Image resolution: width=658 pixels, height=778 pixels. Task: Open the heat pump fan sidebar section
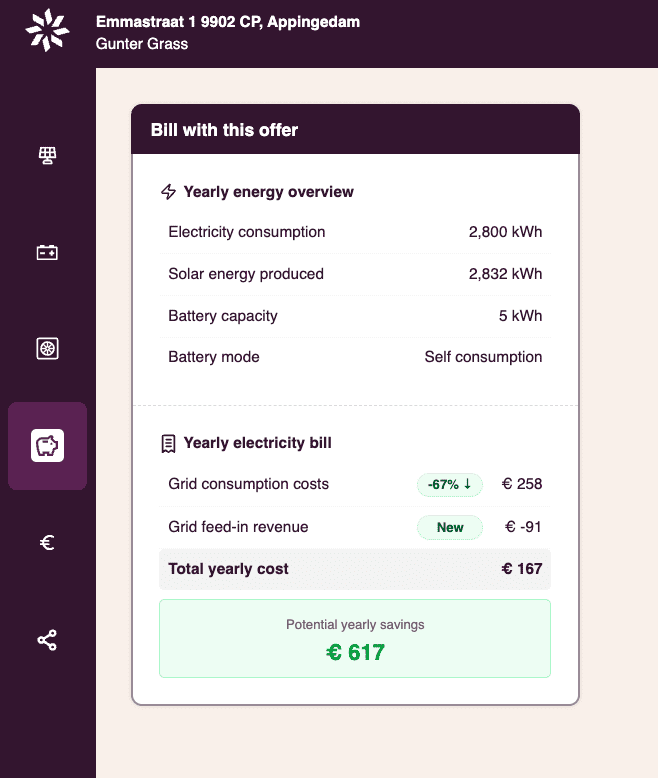[47, 348]
